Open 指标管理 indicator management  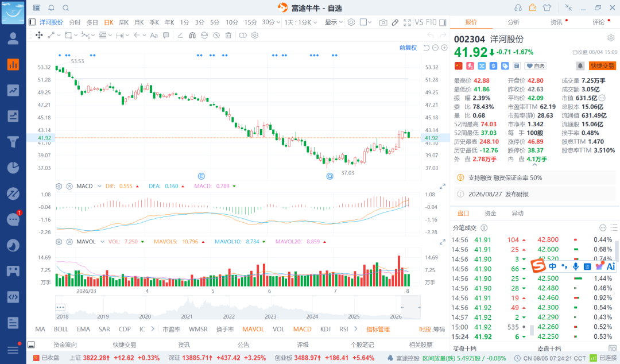pyautogui.click(x=378, y=329)
